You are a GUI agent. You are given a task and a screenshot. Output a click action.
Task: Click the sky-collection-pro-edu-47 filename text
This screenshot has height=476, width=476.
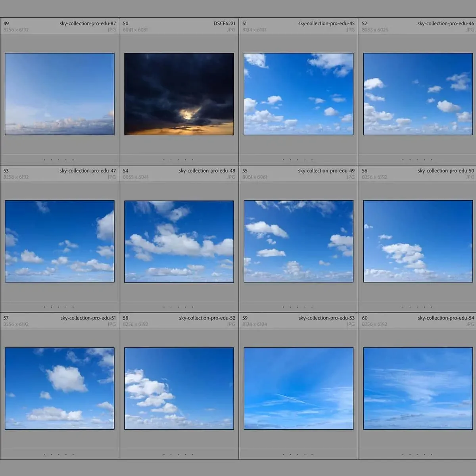88,171
